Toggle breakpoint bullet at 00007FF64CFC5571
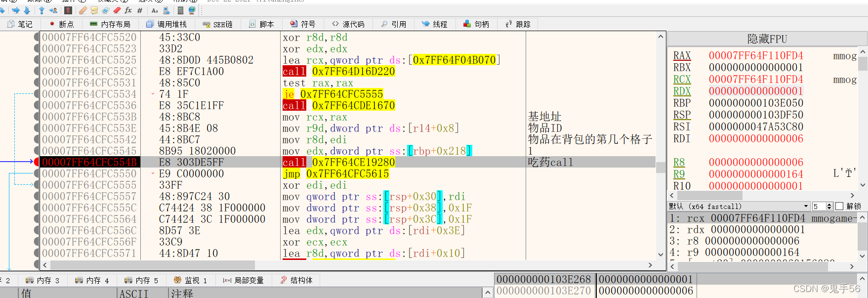This screenshot has height=298, width=868. click(x=37, y=253)
